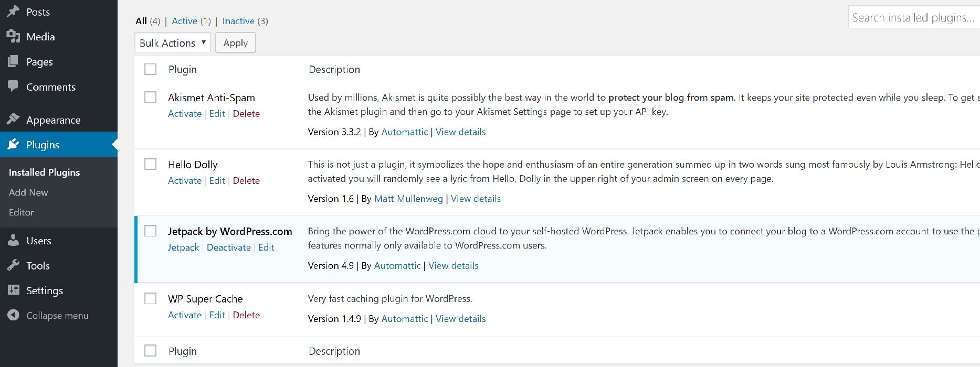Click the Posts pushpin icon

[13, 11]
